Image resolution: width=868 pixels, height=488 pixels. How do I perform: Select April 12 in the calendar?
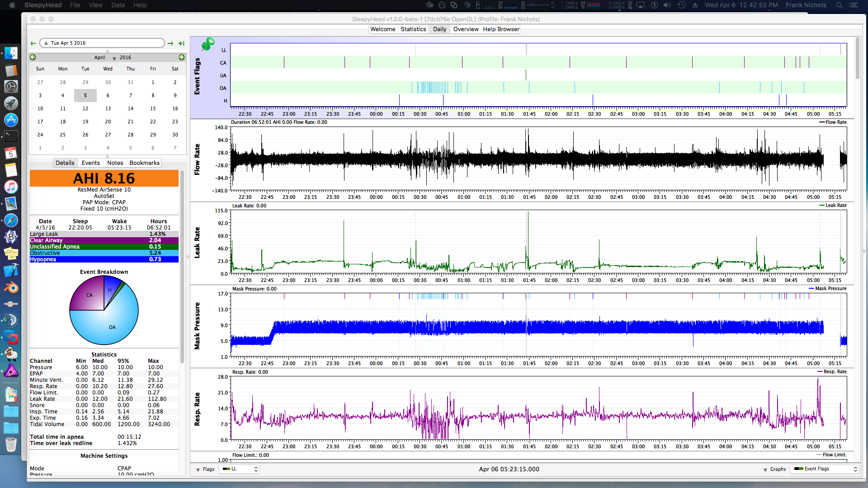(85, 108)
